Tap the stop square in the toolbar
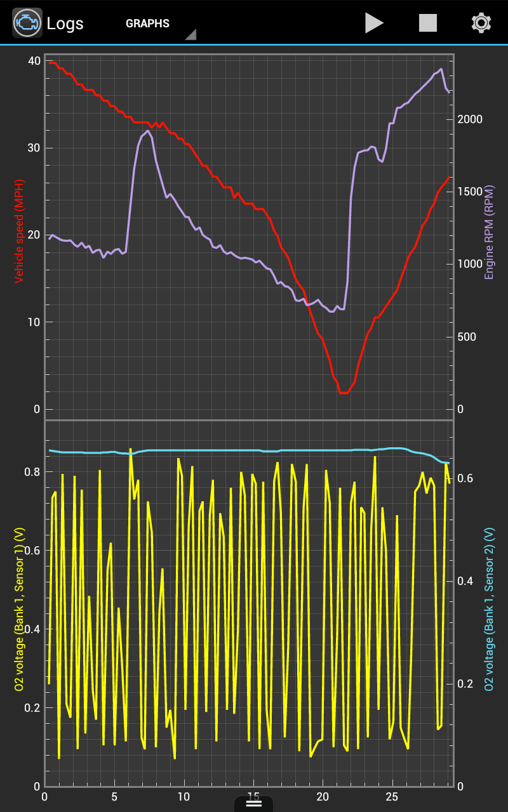 pyautogui.click(x=427, y=22)
